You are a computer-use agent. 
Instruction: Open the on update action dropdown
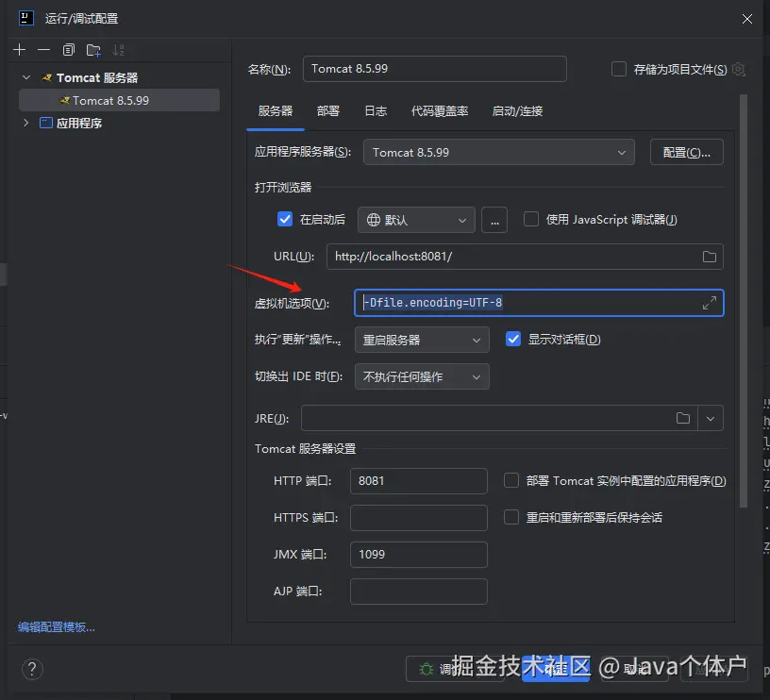(422, 340)
